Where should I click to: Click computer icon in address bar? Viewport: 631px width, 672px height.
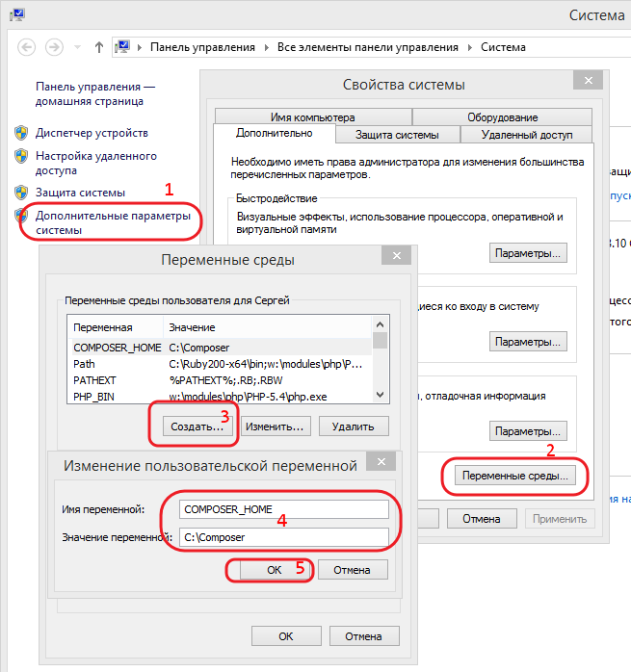(x=123, y=46)
